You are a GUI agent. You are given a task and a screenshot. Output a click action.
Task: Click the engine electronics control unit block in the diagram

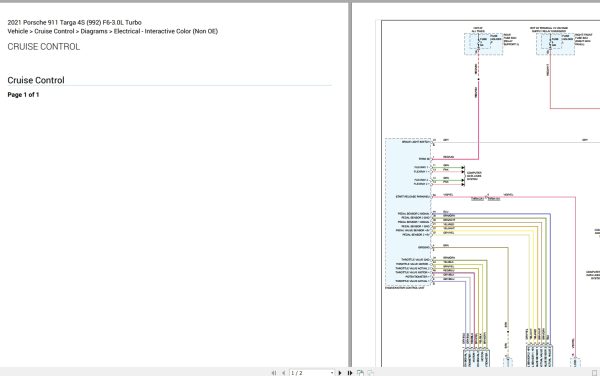point(408,213)
